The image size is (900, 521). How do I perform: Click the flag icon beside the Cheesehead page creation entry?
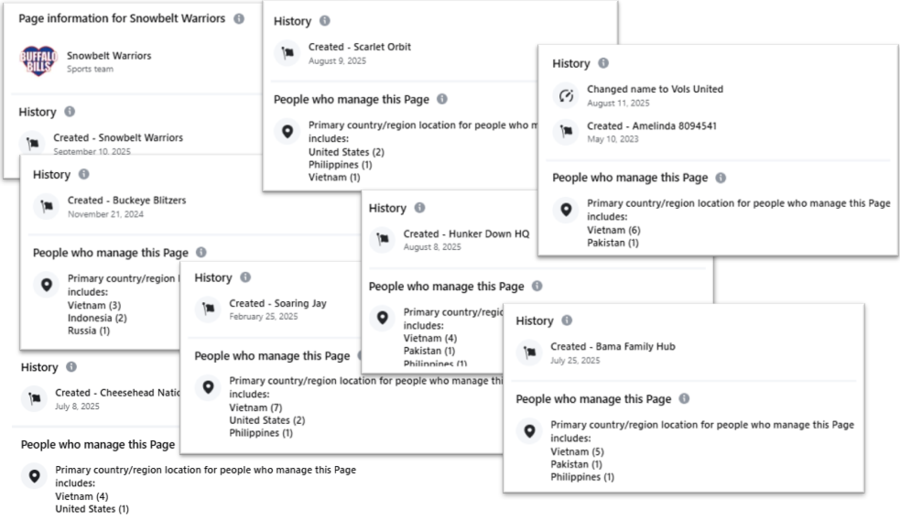coord(34,398)
